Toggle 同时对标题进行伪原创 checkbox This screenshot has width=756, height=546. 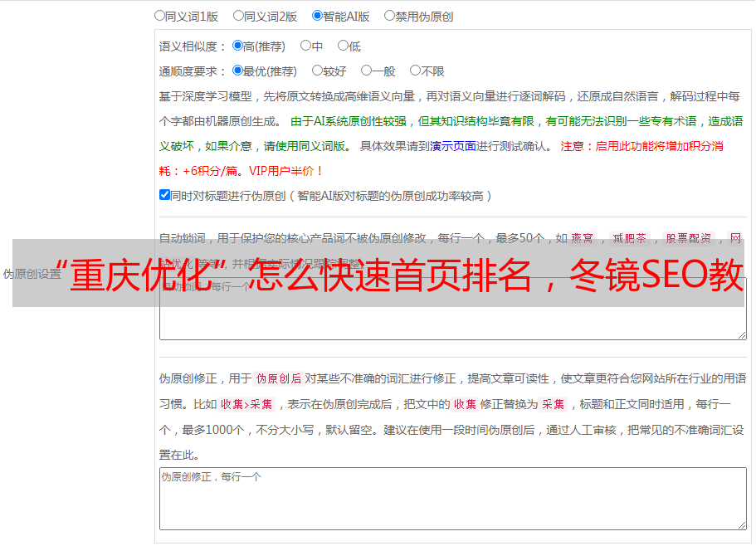coord(164,195)
